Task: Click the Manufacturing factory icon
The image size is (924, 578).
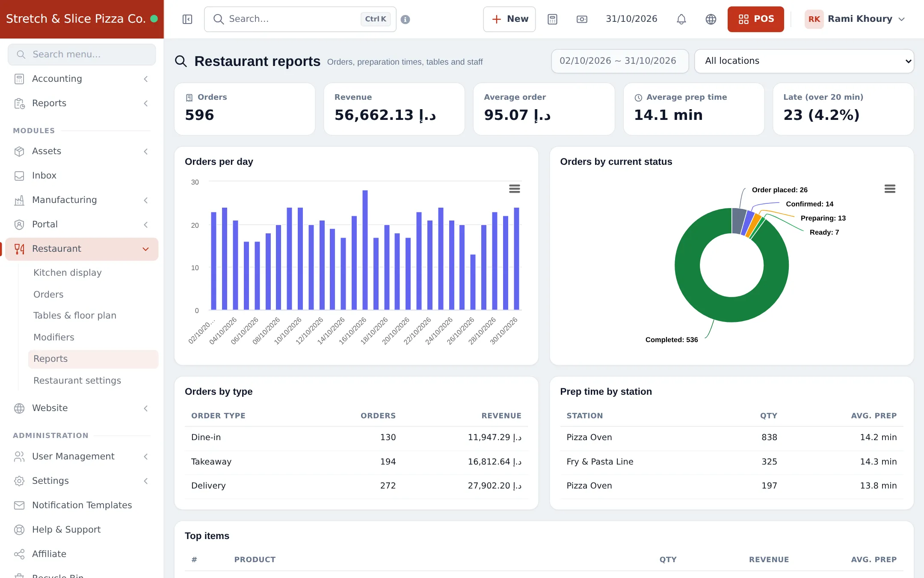Action: tap(19, 200)
